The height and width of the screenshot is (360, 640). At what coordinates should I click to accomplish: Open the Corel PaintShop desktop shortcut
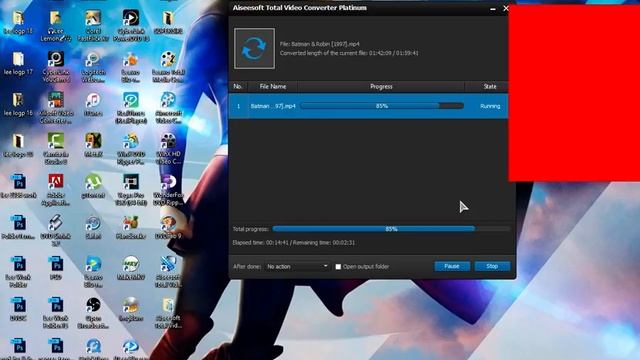pyautogui.click(x=93, y=26)
